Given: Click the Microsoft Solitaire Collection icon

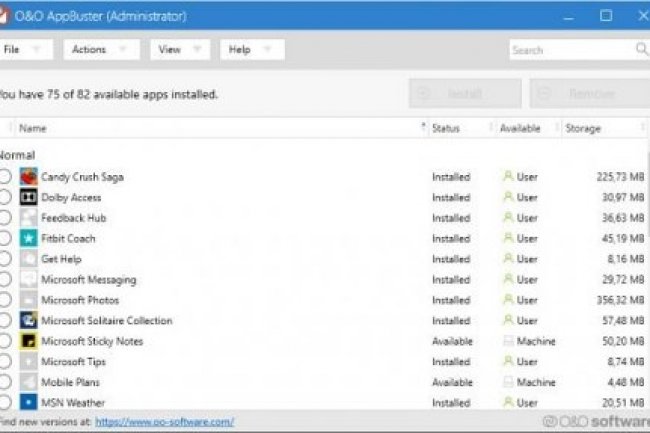Looking at the screenshot, I should [x=29, y=321].
